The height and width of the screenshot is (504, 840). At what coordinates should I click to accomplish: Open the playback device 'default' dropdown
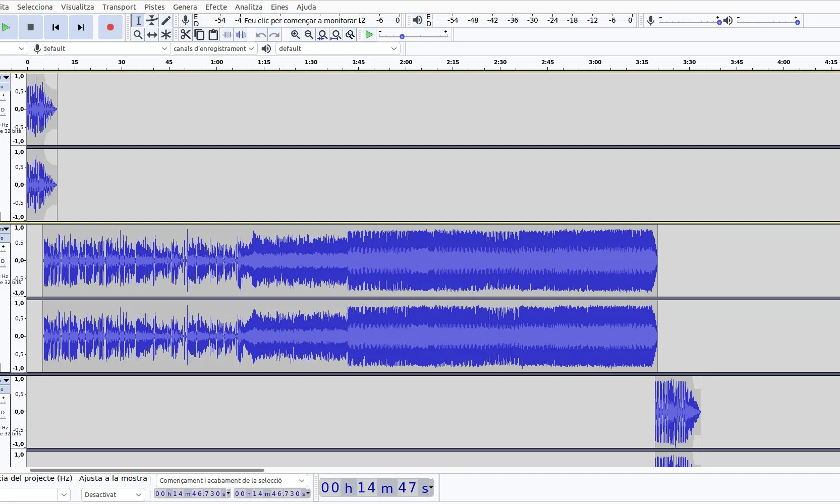(x=338, y=48)
